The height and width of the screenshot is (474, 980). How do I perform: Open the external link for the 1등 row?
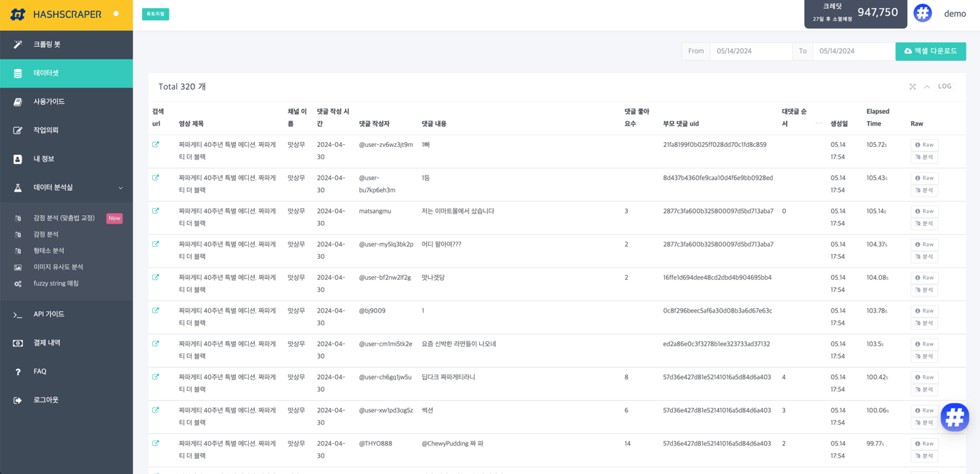point(156,178)
